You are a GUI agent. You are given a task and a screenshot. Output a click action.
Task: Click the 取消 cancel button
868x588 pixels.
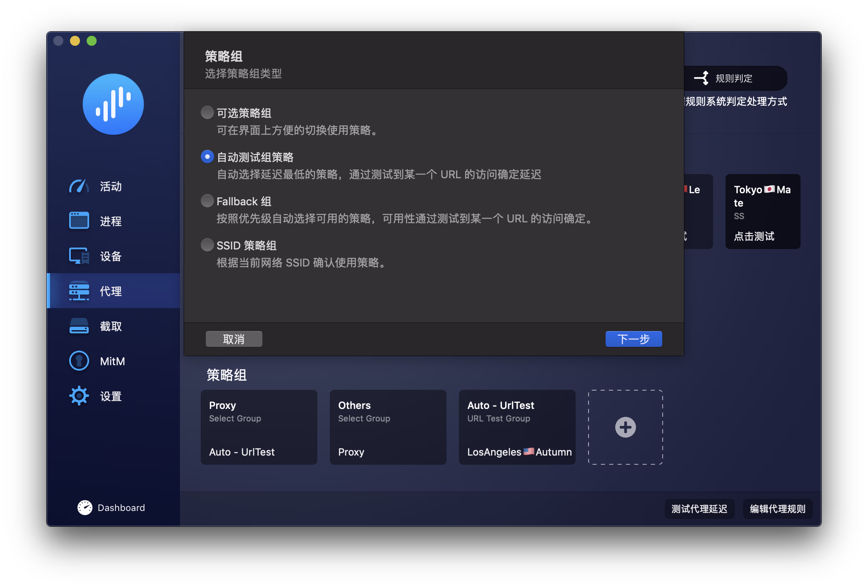(x=234, y=339)
